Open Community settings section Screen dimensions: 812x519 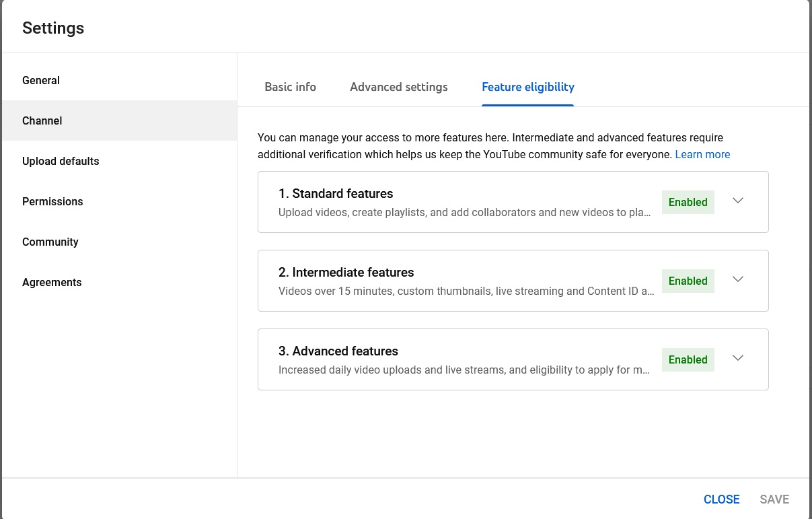(119, 242)
